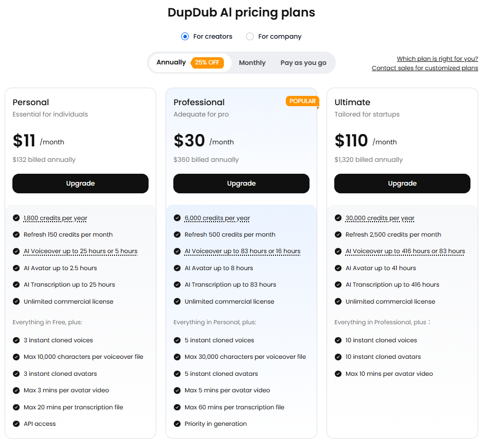The image size is (488, 448).
Task: Click 6,000 credits per year tooltip text
Action: (217, 218)
